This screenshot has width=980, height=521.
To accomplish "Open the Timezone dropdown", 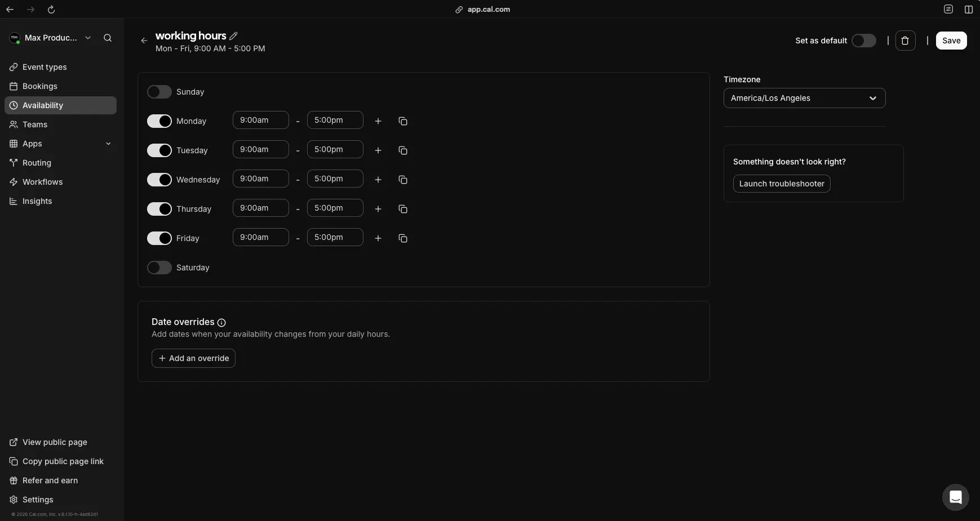I will [804, 98].
